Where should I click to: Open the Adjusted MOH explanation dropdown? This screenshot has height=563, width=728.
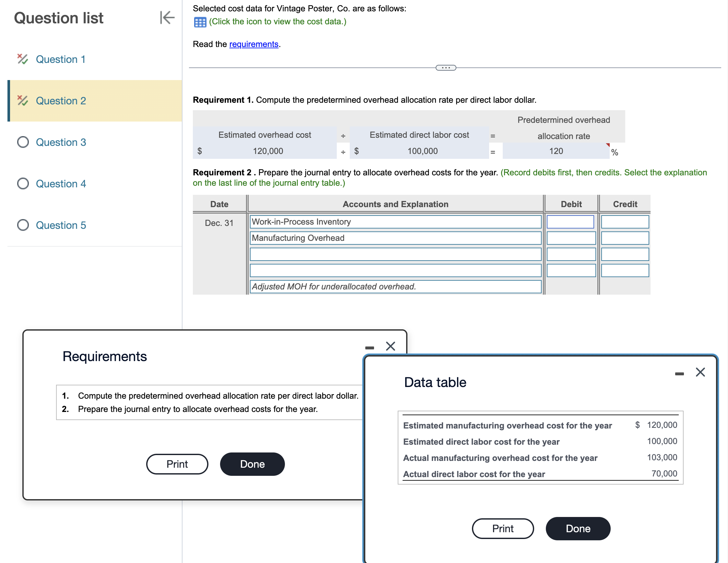[x=395, y=287]
